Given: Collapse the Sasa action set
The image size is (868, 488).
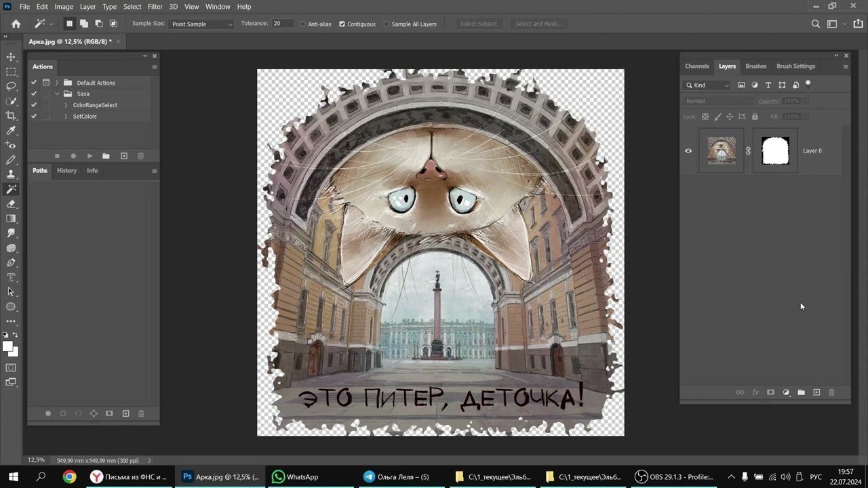Looking at the screenshot, I should (57, 94).
